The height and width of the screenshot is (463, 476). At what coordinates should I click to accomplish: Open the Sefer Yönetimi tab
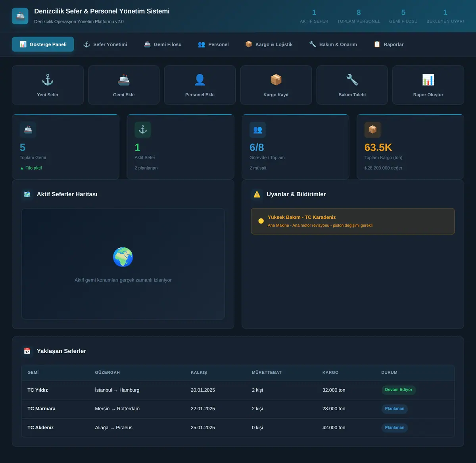(105, 44)
